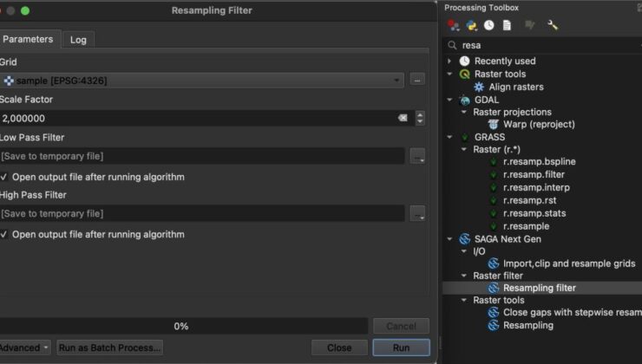Open processing History clock icon
Screen dimensions: 642x364
click(488, 25)
